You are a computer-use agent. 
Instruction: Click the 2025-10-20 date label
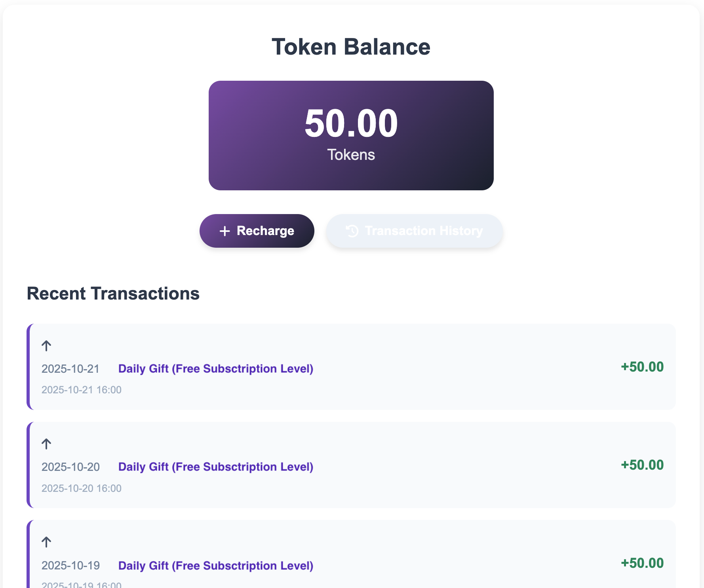coord(70,467)
